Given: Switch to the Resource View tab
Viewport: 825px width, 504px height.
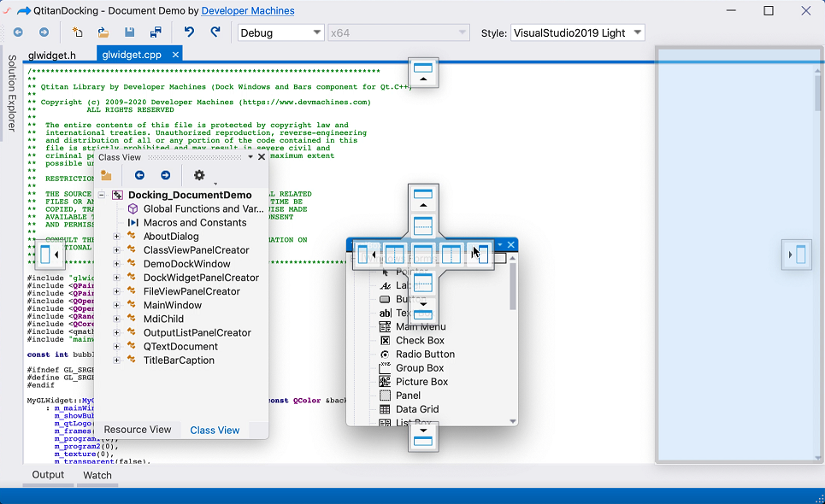Looking at the screenshot, I should click(x=138, y=430).
